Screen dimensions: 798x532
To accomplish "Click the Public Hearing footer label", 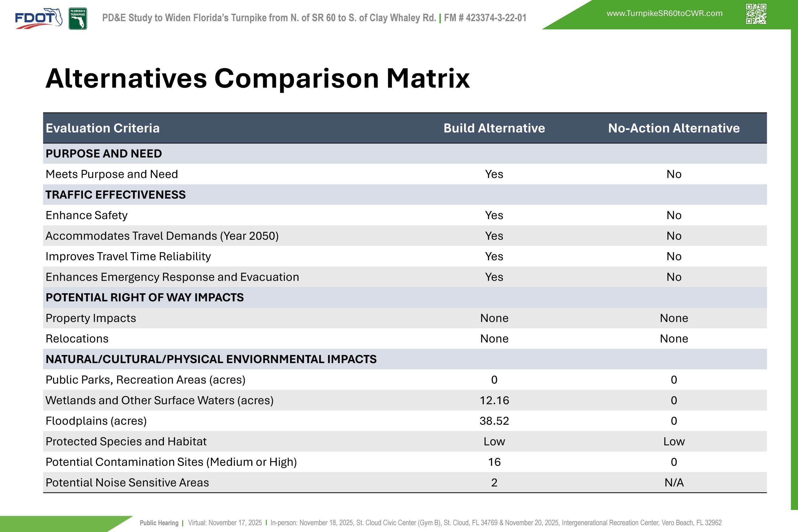I will (x=159, y=523).
